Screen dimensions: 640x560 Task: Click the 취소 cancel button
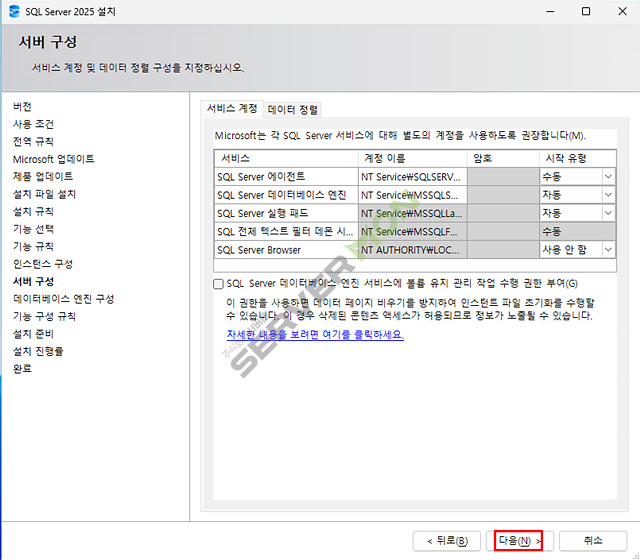(x=593, y=541)
